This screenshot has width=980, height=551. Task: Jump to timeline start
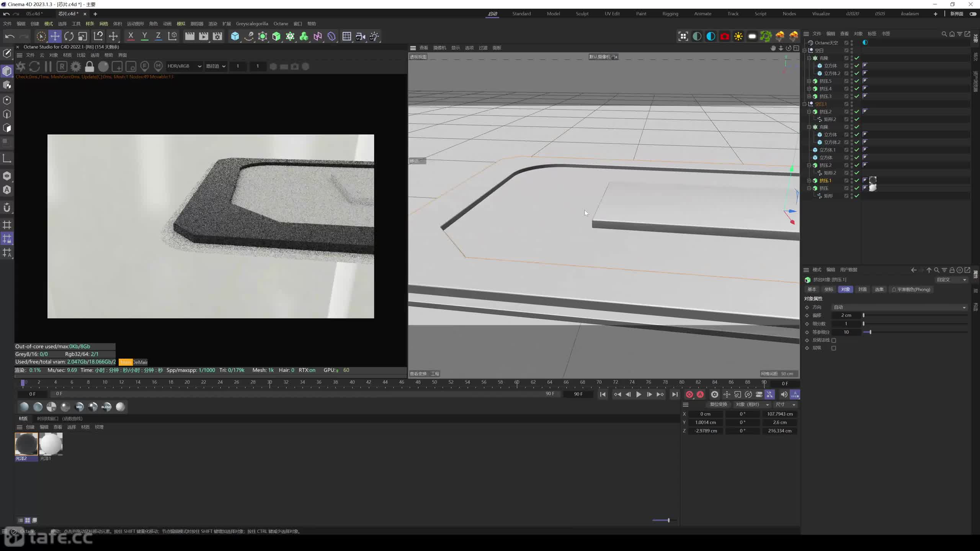pos(603,395)
